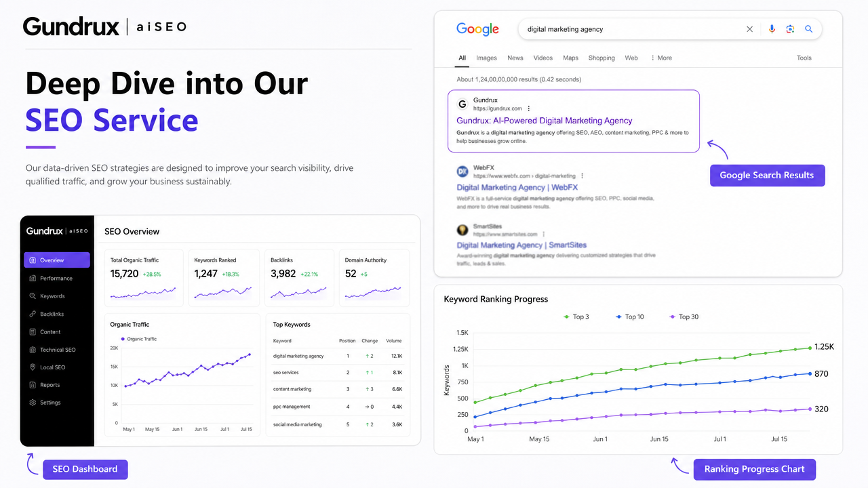Open three-dot menu beside WebFX URL
The height and width of the screenshot is (488, 868).
click(x=583, y=176)
